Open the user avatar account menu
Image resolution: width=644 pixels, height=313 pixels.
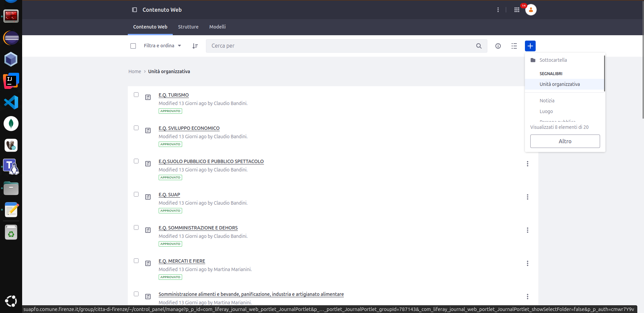pos(530,10)
